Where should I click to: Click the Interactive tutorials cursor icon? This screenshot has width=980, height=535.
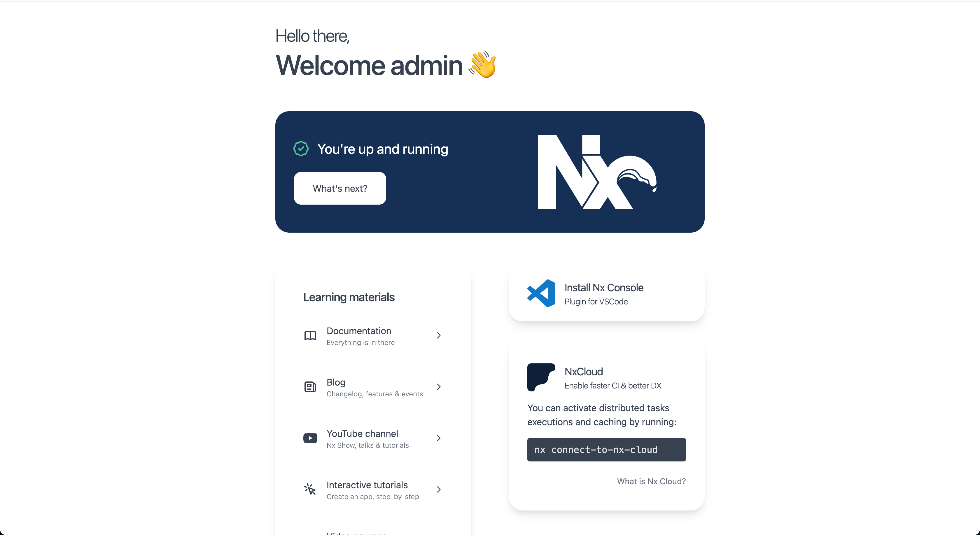click(310, 489)
